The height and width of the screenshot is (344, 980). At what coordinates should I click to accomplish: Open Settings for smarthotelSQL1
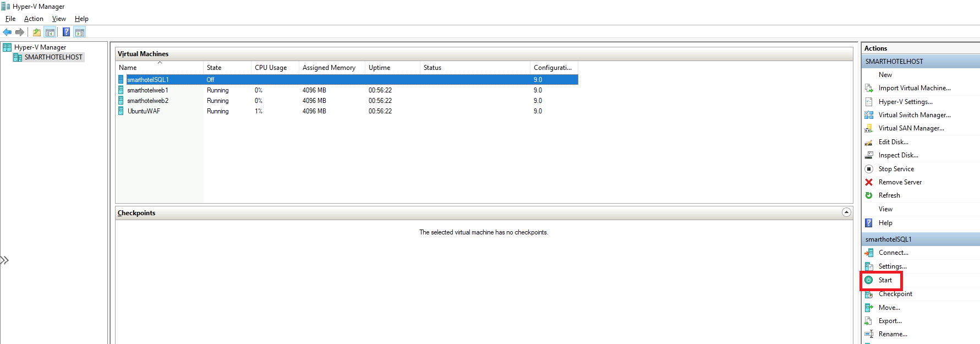coord(893,266)
